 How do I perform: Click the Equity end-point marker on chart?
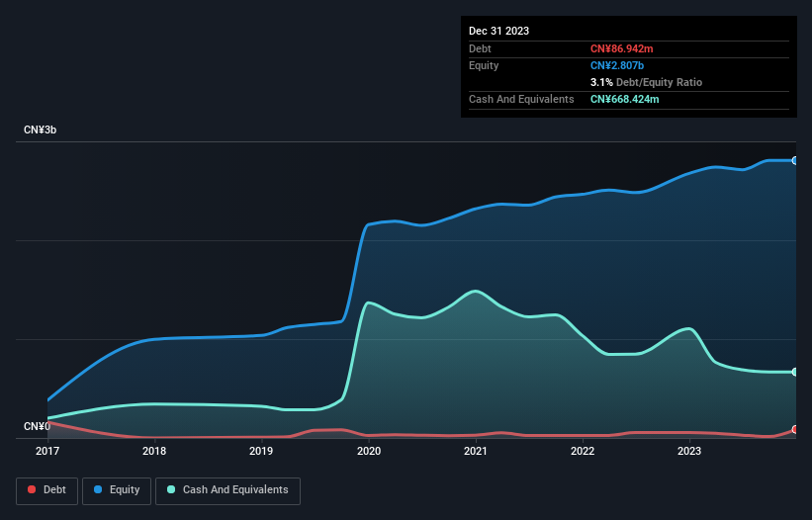point(794,161)
